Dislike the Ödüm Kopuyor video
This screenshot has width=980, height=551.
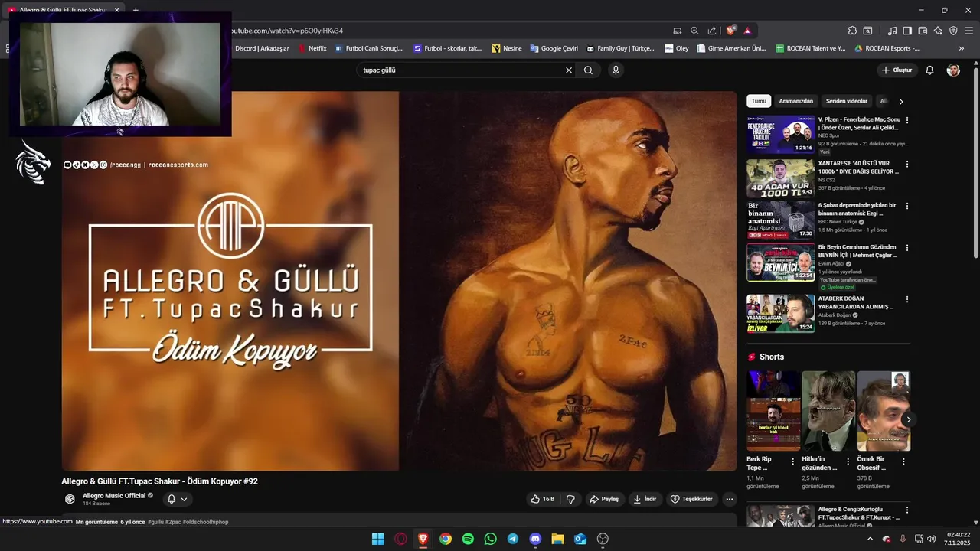[x=570, y=499]
